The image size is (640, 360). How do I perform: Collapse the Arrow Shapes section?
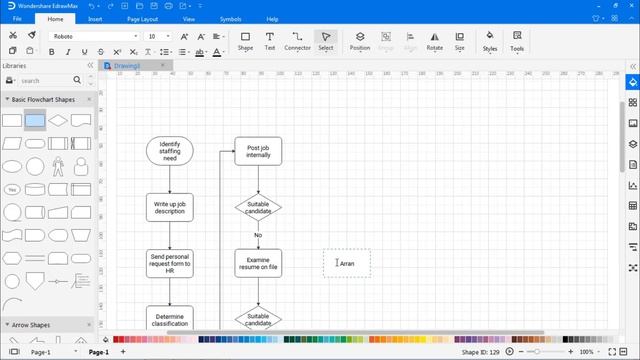point(7,324)
